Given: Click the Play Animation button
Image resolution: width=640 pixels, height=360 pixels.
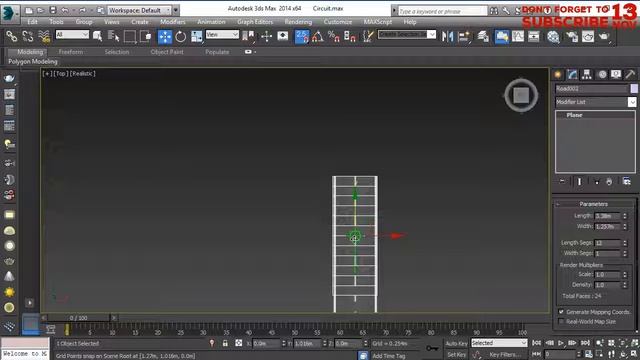Looking at the screenshot, I should pyautogui.click(x=561, y=343).
